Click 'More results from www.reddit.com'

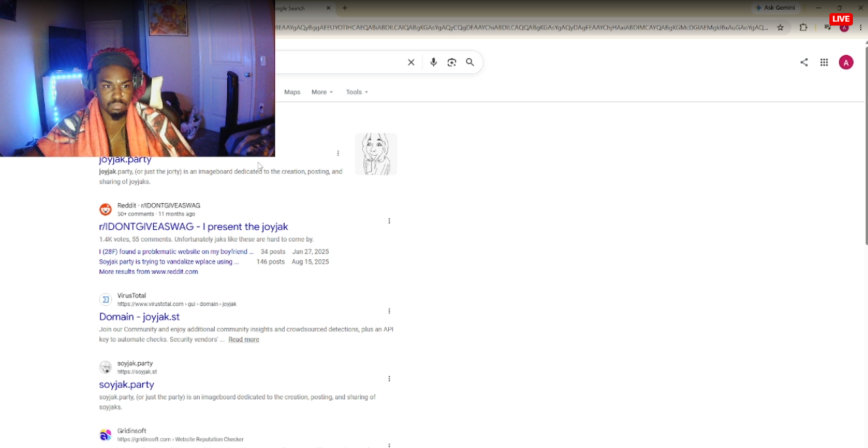tap(149, 272)
